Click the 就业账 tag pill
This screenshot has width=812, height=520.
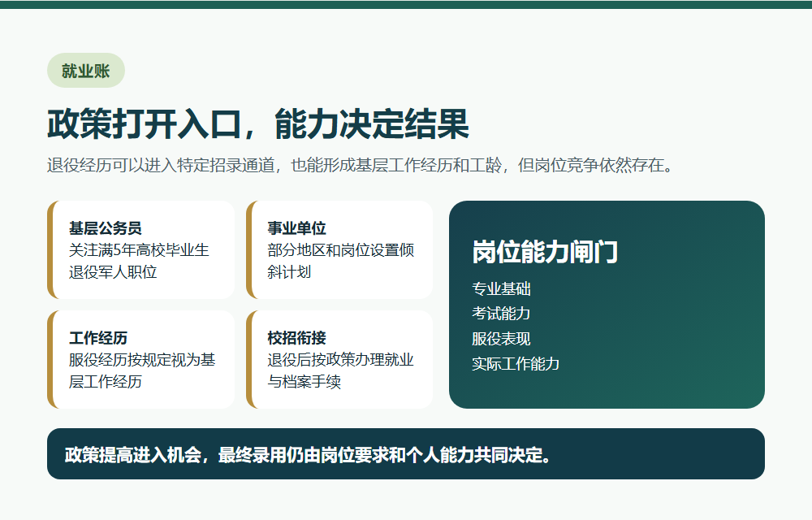pyautogui.click(x=86, y=71)
